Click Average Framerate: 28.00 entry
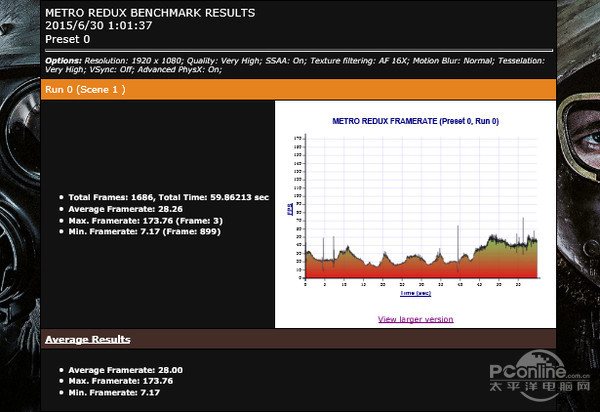 [x=126, y=370]
